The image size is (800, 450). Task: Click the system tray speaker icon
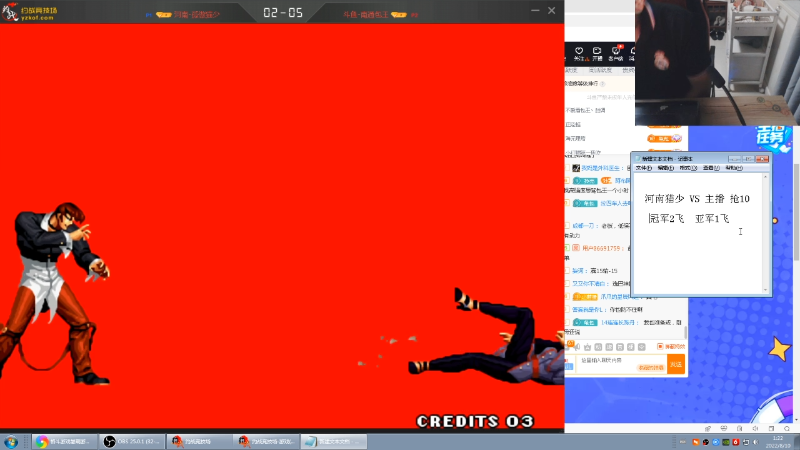pyautogui.click(x=756, y=442)
